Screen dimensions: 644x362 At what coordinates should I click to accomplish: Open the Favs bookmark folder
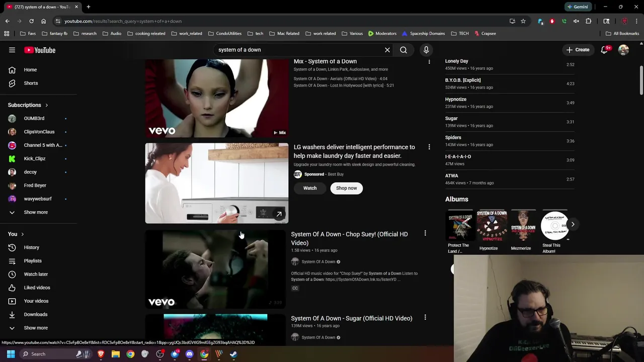tap(28, 34)
